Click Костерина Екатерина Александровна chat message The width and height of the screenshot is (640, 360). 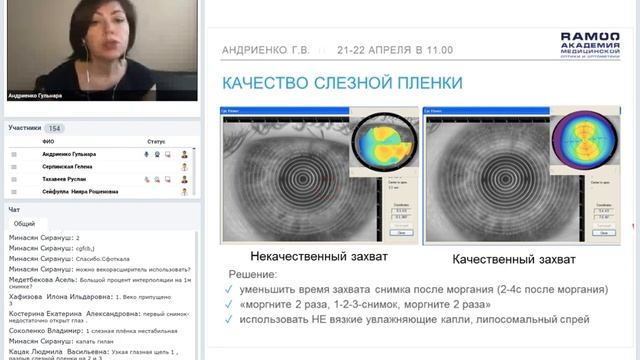99,317
